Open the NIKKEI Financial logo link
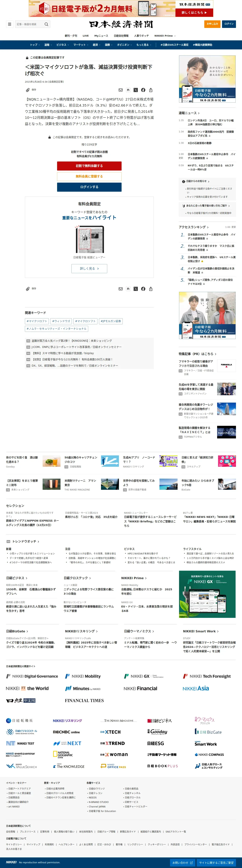The width and height of the screenshot is (242, 868). pos(140,688)
